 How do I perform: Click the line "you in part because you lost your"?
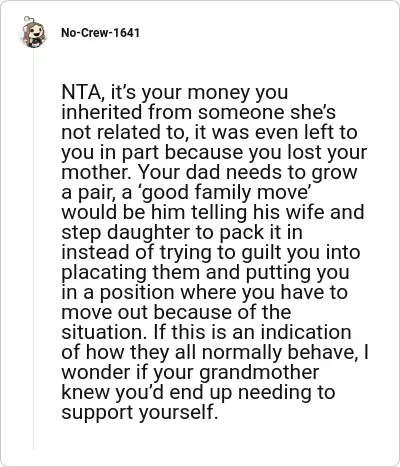click(x=214, y=153)
